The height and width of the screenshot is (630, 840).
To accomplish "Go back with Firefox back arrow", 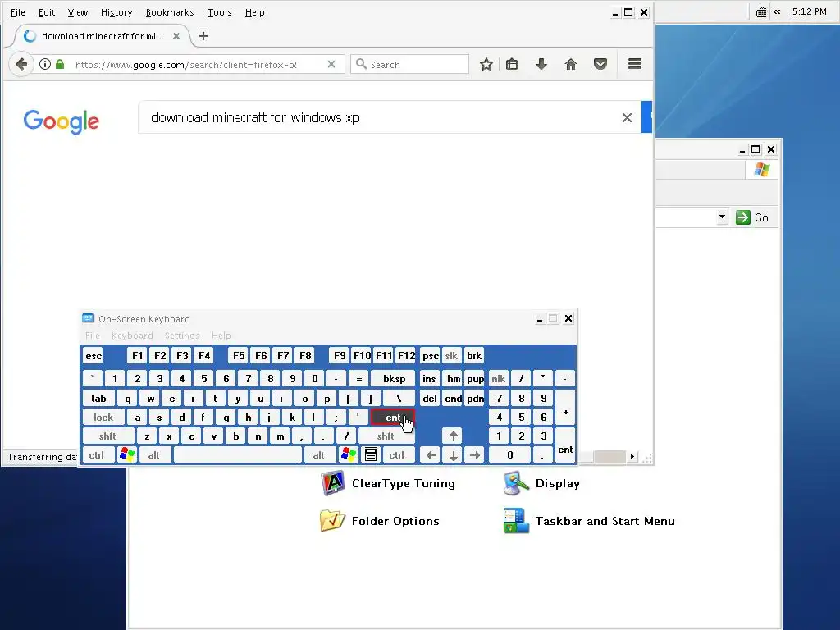I will 21,64.
